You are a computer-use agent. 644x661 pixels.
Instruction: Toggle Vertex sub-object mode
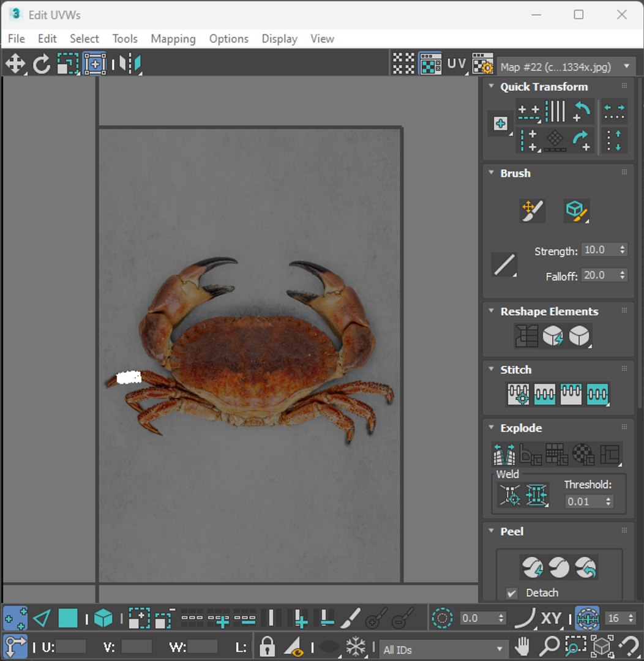coord(15,618)
